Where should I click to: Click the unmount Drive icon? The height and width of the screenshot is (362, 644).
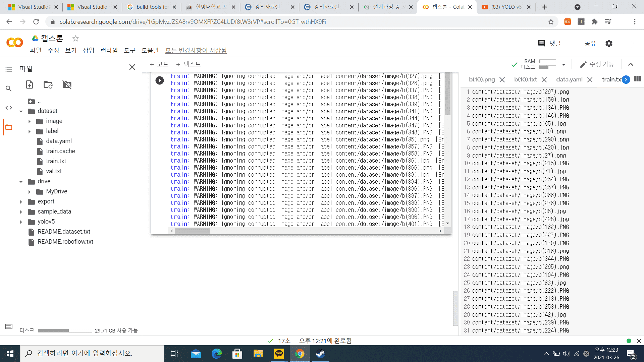pyautogui.click(x=67, y=84)
